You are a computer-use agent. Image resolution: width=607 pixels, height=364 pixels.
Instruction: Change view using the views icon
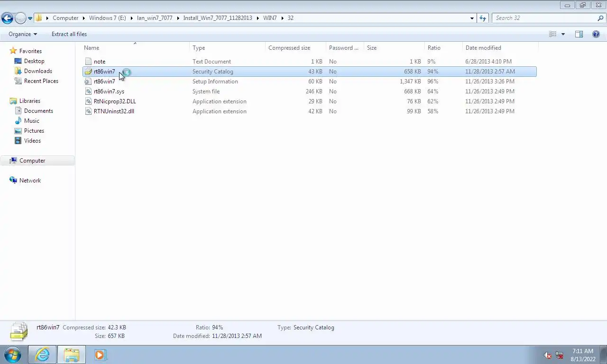[553, 34]
